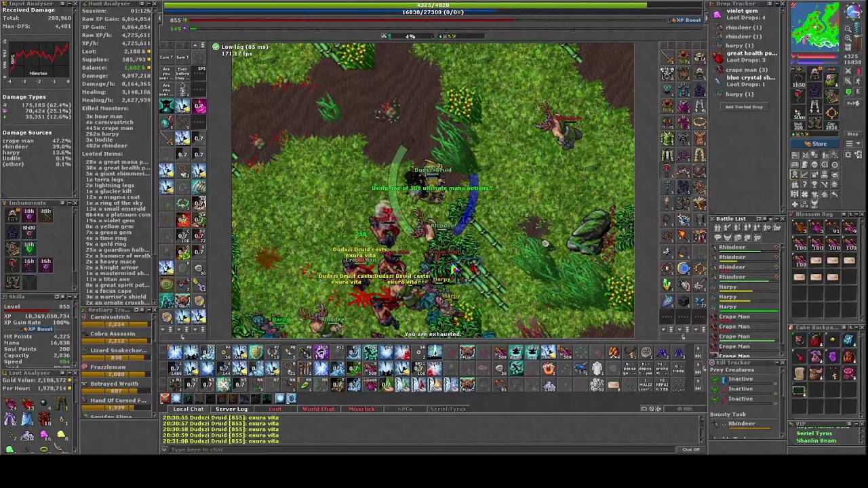Collapse the Skills panel
Screen dimensions: 868x488
[x=69, y=297]
